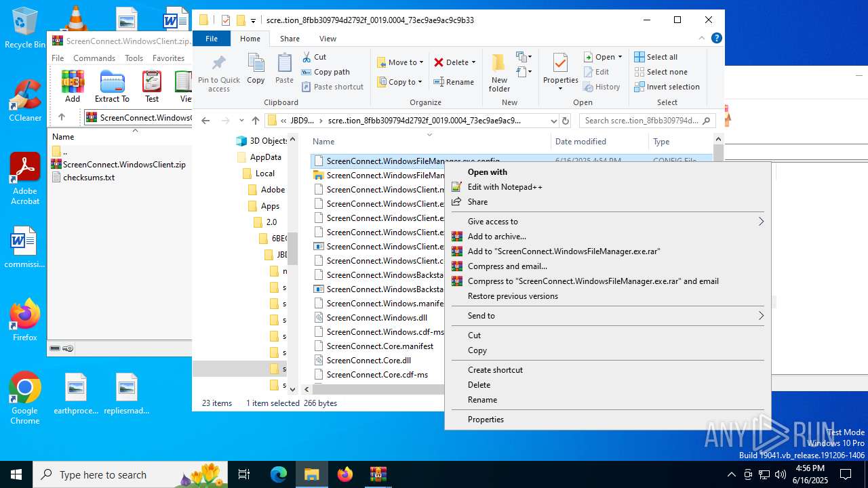This screenshot has height=488, width=868.
Task: Expand Send to submenu
Action: [761, 316]
